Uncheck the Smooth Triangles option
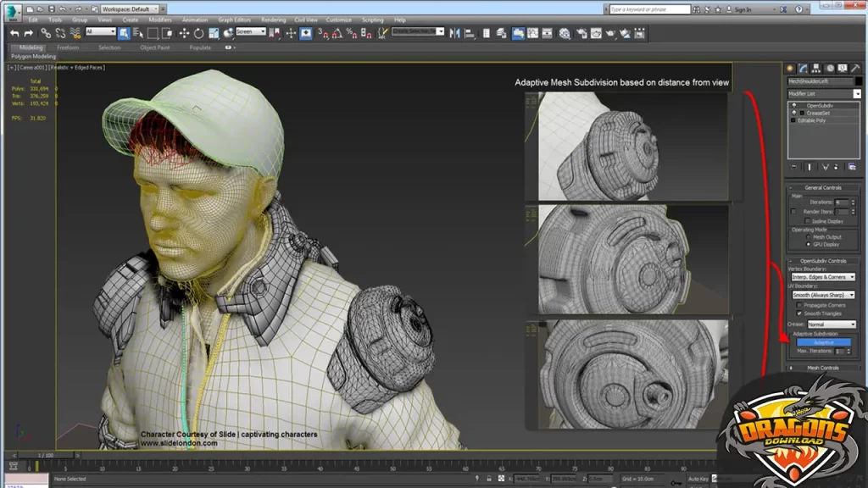Image resolution: width=868 pixels, height=488 pixels. pos(800,313)
